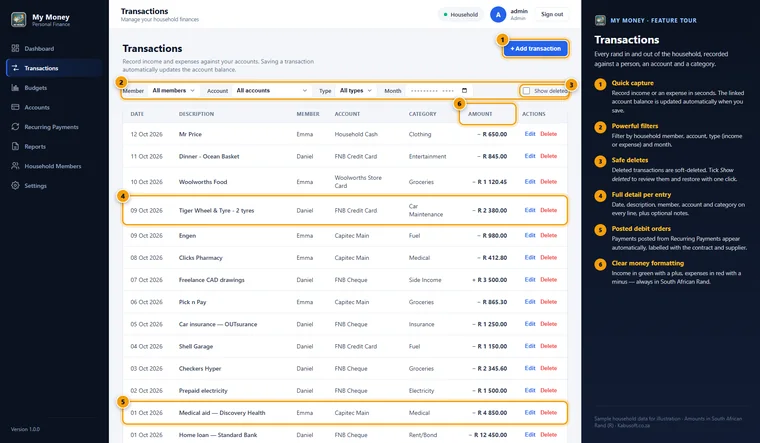Edit the Tiger Wheel & Tyre transaction

(530, 210)
